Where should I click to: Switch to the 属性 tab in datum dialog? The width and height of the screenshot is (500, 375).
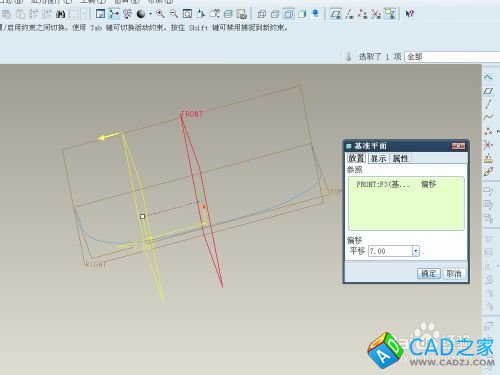click(400, 158)
